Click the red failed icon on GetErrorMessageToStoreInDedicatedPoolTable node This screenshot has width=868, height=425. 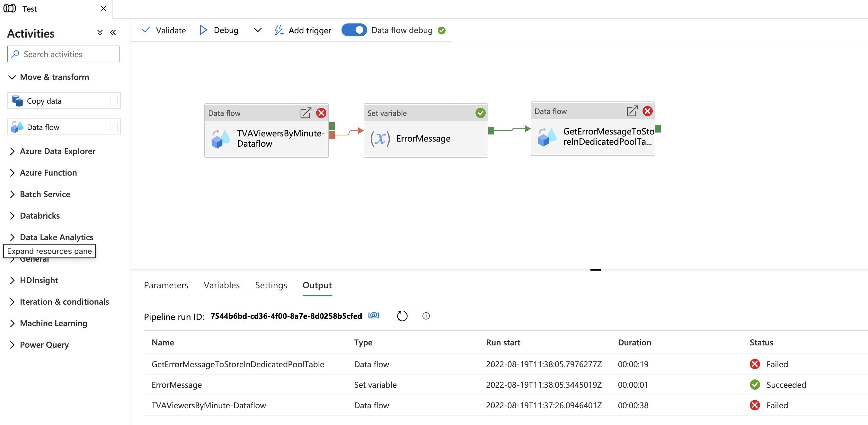[648, 111]
